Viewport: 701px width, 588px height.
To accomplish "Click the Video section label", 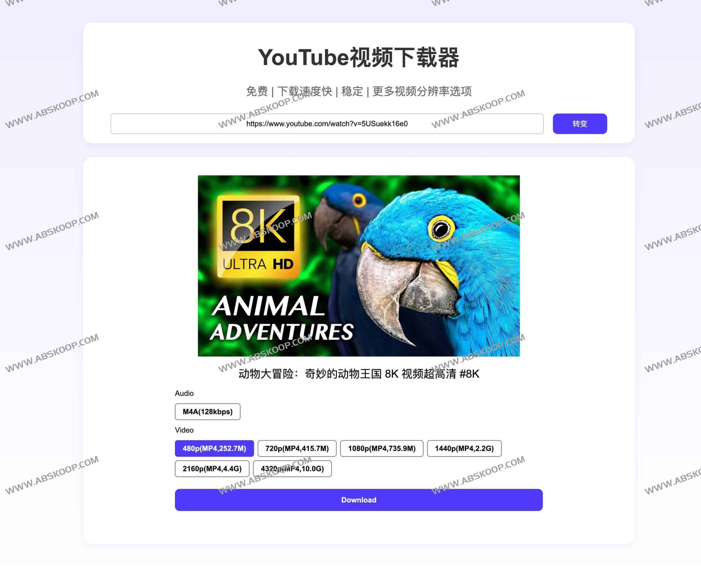I will pyautogui.click(x=184, y=430).
